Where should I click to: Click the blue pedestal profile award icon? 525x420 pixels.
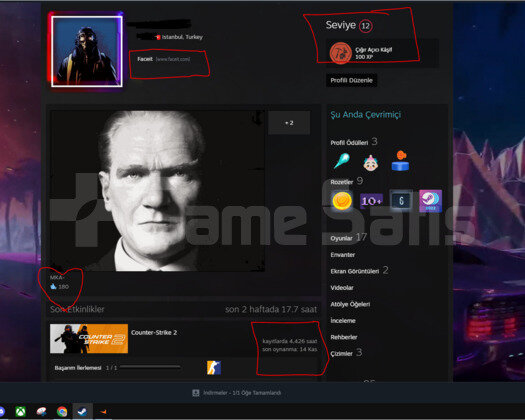(x=400, y=161)
